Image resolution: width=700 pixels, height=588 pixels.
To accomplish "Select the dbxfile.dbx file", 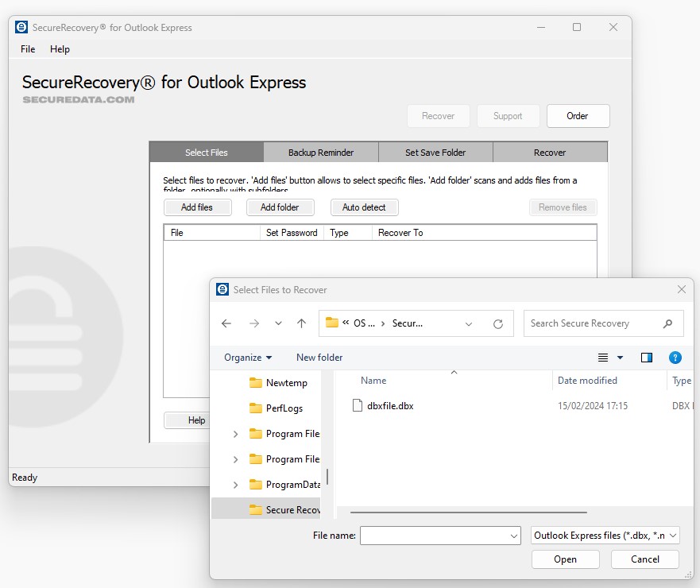I will (x=389, y=406).
